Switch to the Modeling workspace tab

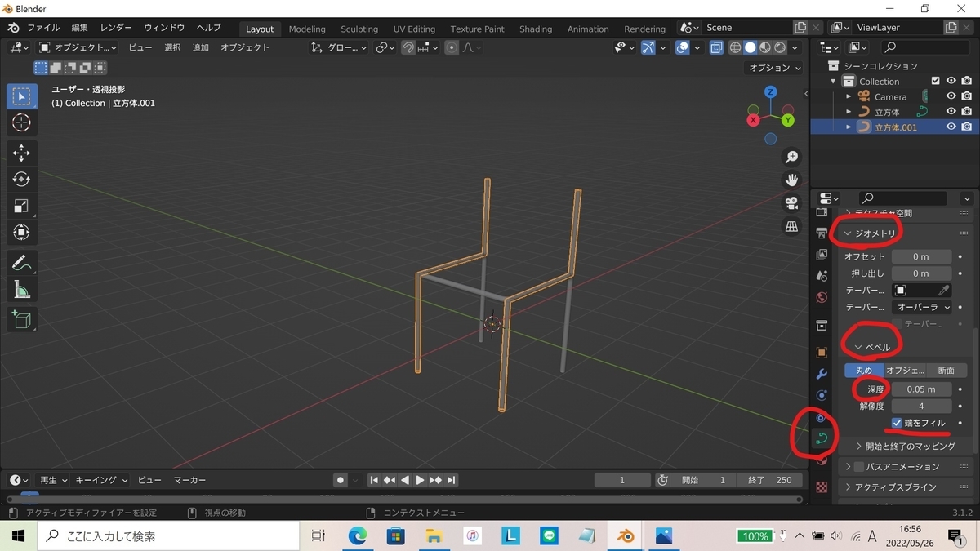point(307,29)
